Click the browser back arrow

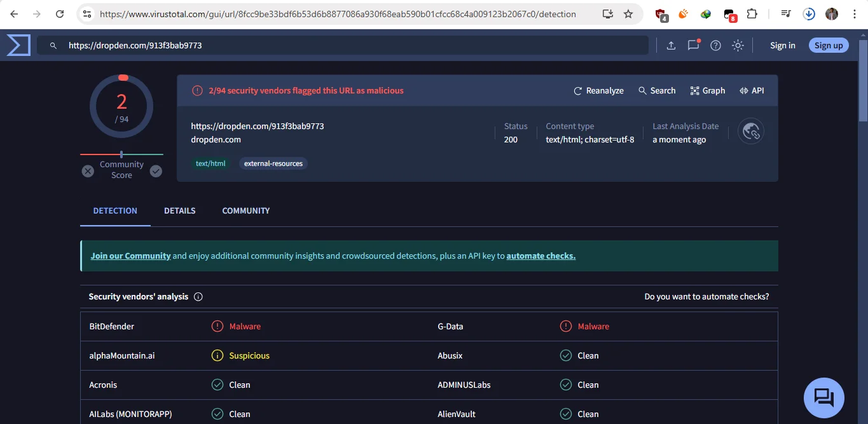pyautogui.click(x=14, y=14)
